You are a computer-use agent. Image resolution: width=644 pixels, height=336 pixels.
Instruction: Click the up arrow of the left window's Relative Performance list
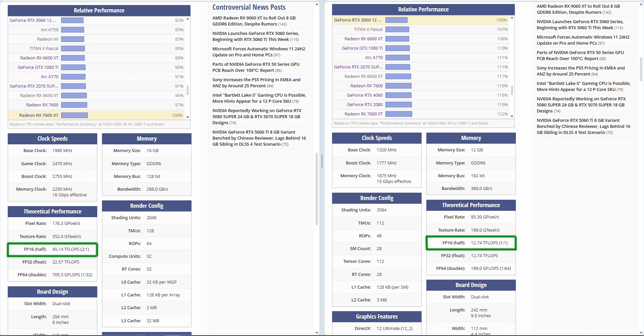click(x=187, y=19)
